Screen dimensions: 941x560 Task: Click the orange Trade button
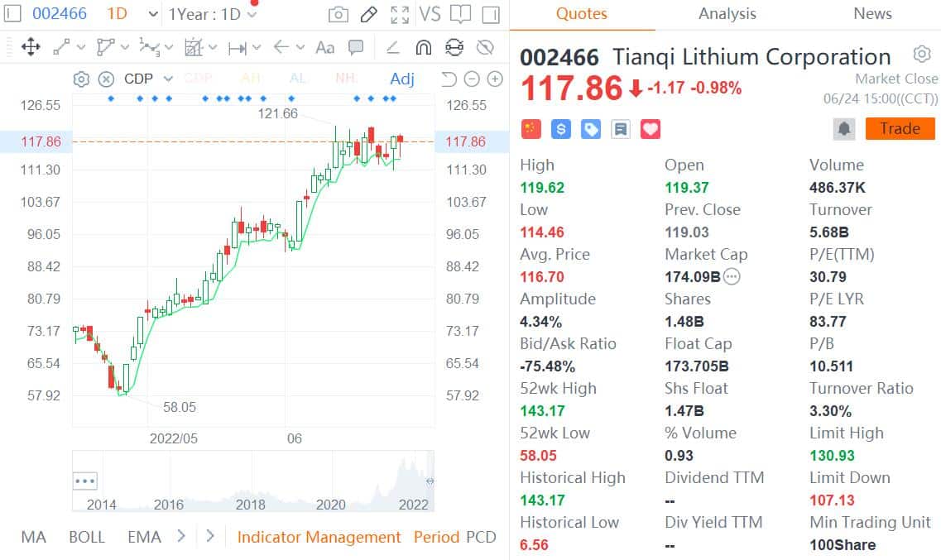(x=900, y=128)
